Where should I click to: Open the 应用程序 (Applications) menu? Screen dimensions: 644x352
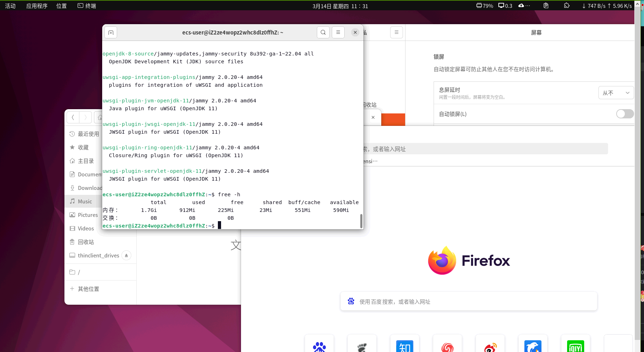tap(37, 6)
